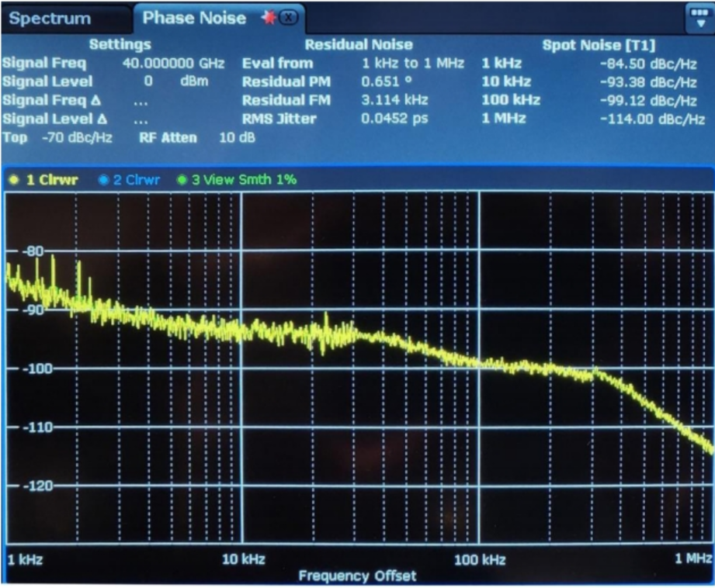The width and height of the screenshot is (715, 588).
Task: Click the 1 kHz x-axis label
Action: click(x=25, y=559)
